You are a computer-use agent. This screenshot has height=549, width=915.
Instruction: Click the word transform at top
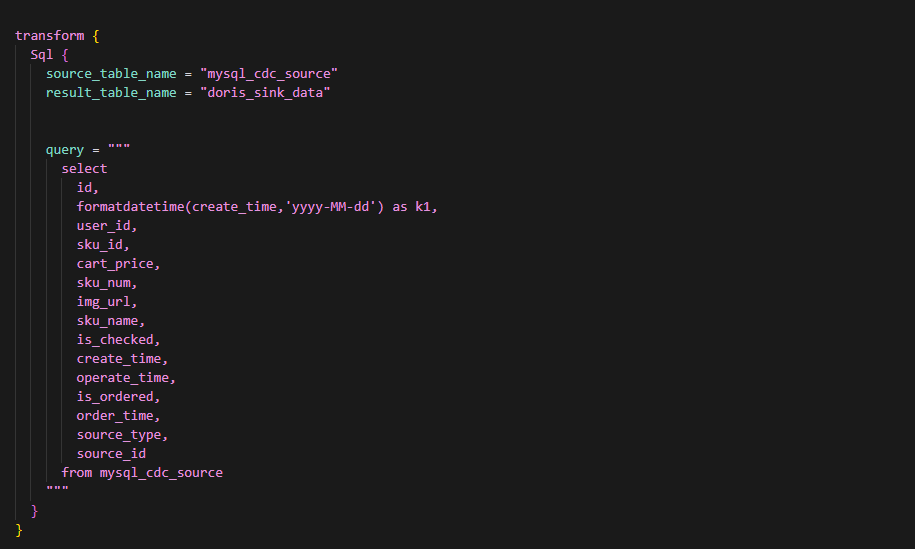click(50, 36)
